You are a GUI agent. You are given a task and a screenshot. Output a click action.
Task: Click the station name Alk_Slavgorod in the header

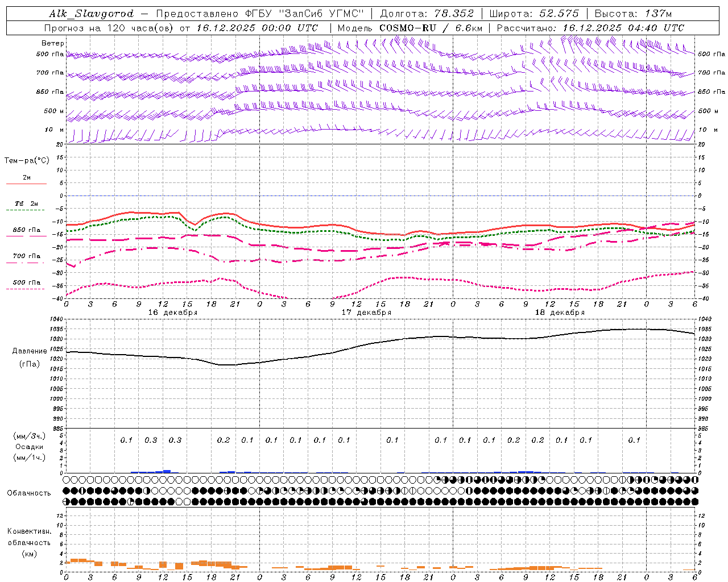pos(91,14)
